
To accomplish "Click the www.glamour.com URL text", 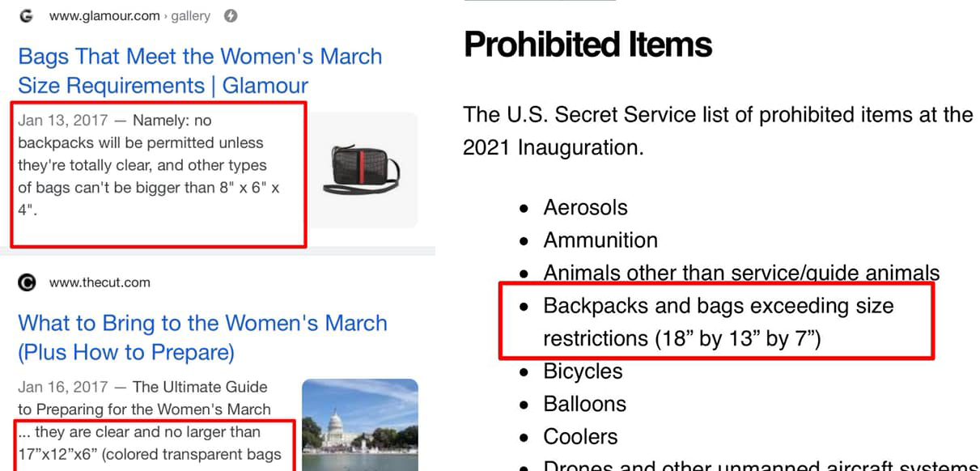I will coord(103,16).
